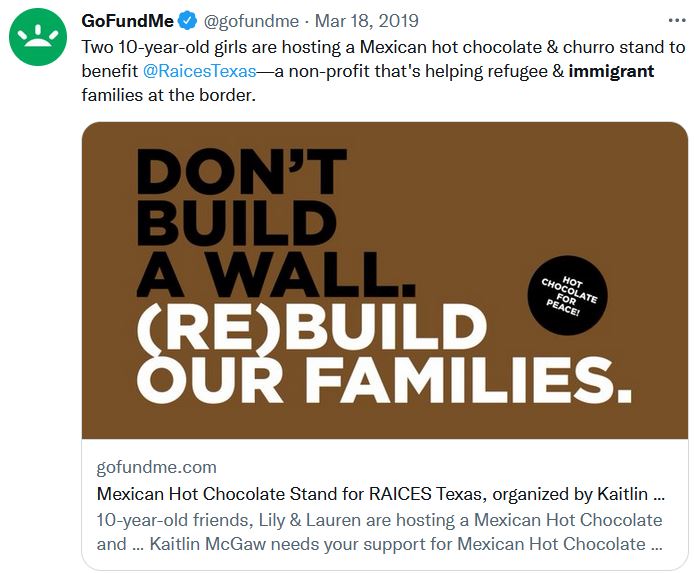Open the Mexican Hot Chocolate Stand card title
The width and height of the screenshot is (694, 573).
click(380, 494)
